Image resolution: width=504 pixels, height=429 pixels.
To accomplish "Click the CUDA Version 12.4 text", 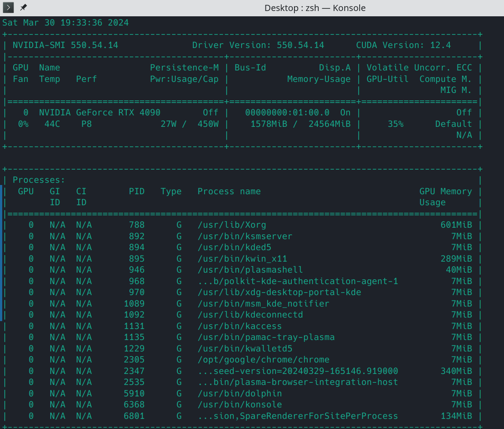I will tap(403, 45).
